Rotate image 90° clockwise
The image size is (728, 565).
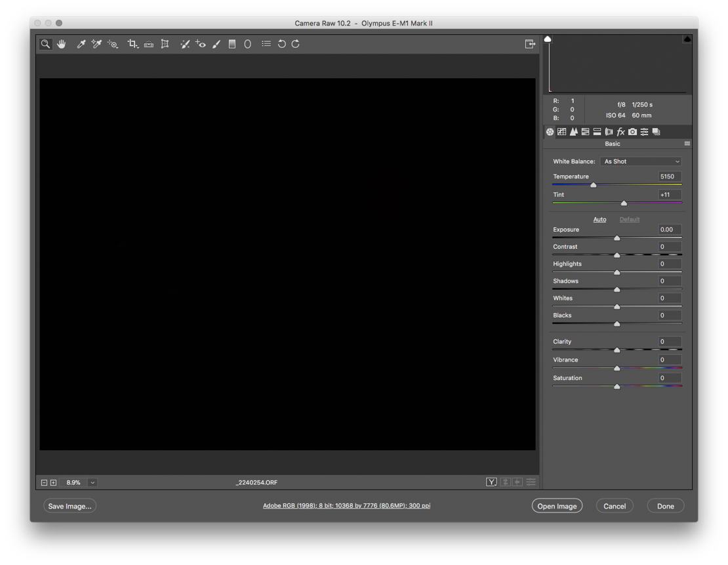click(x=296, y=44)
